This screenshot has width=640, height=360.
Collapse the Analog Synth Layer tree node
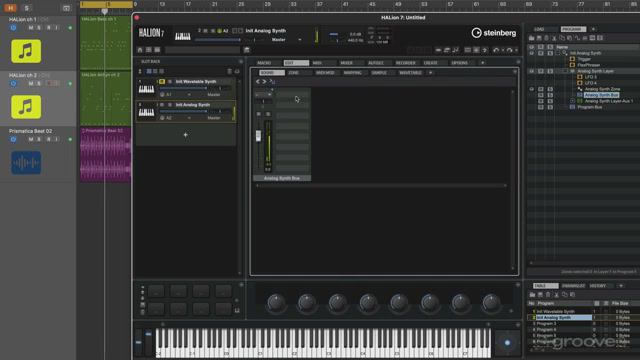[x=565, y=71]
